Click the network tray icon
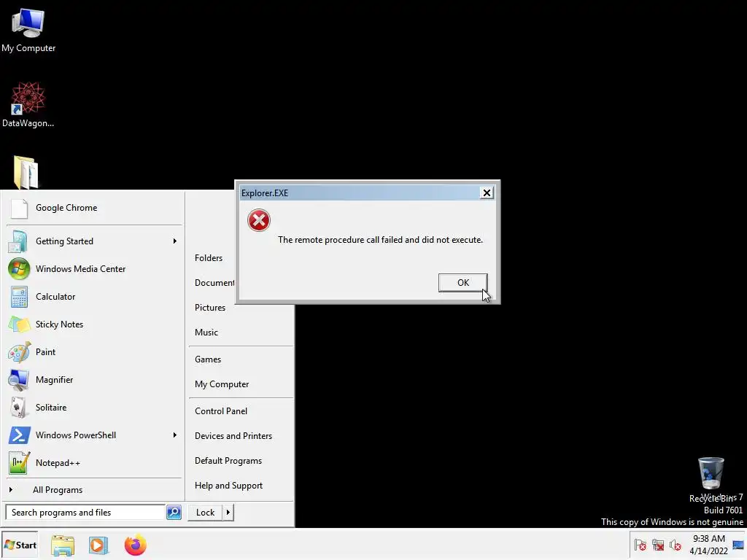The image size is (747, 560). tap(658, 545)
